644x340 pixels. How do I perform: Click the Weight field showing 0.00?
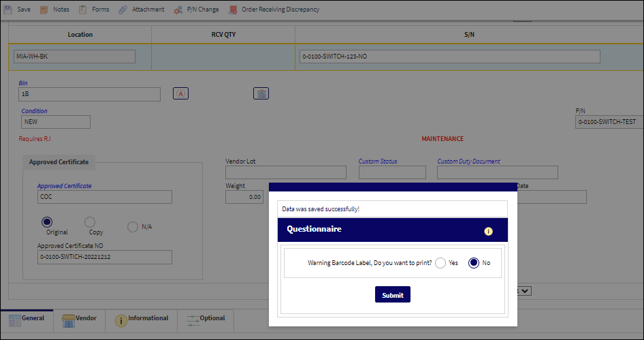point(244,197)
